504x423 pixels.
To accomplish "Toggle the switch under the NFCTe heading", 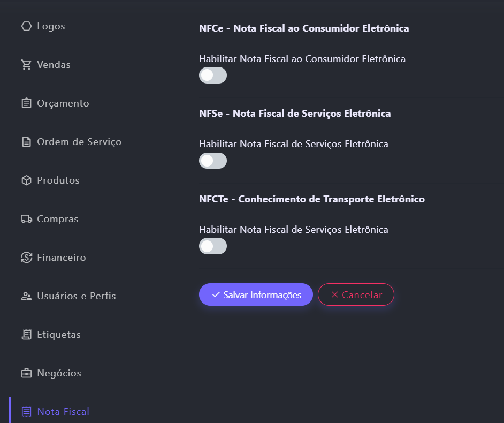I will tap(213, 246).
